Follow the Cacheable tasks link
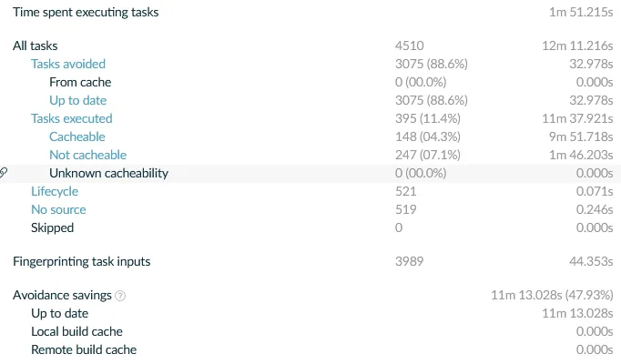 (76, 136)
